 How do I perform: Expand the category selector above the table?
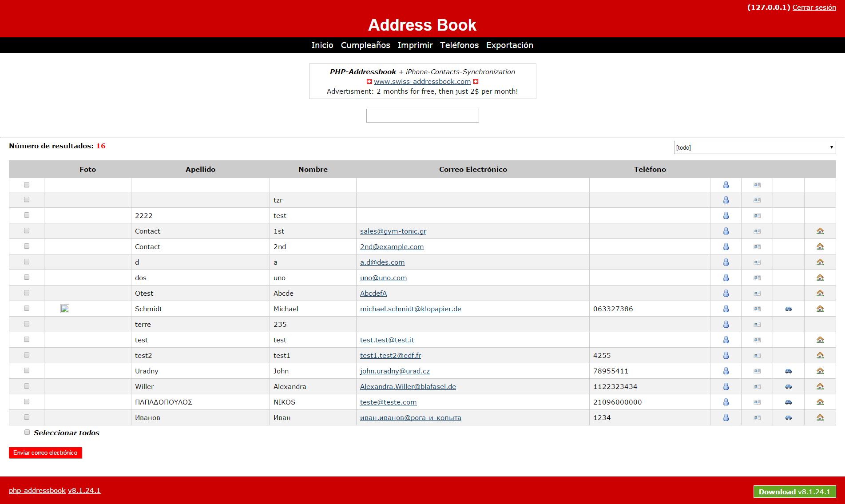click(754, 147)
